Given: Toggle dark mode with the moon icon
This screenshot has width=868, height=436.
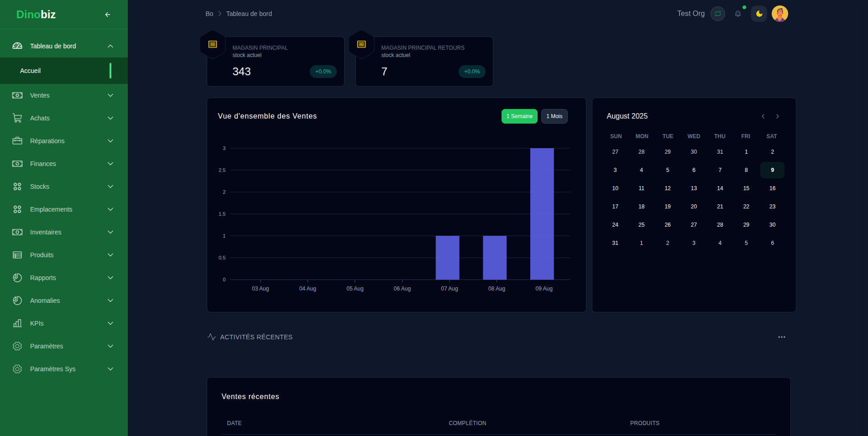Looking at the screenshot, I should pos(758,14).
